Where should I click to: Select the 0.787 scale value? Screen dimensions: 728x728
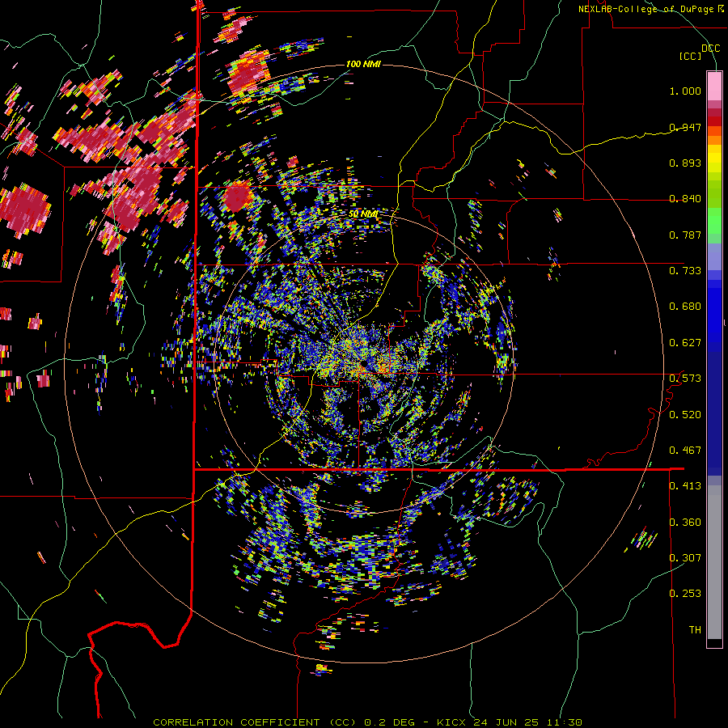685,235
